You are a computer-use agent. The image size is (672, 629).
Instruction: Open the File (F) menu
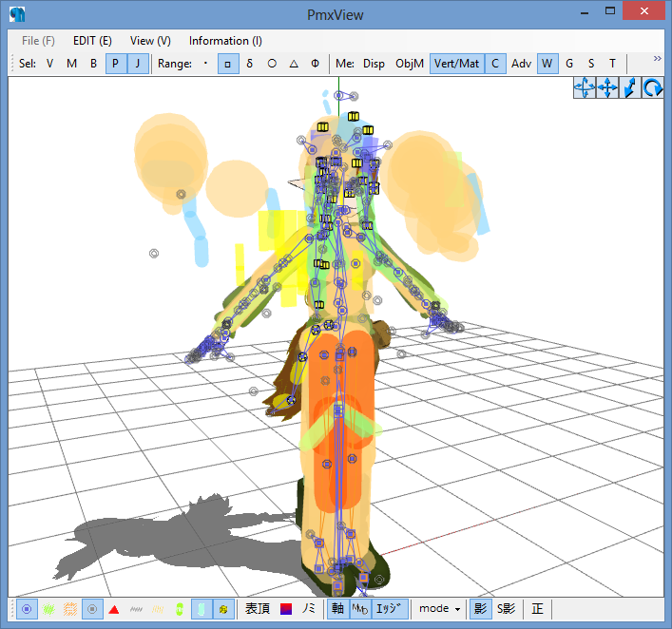coord(38,41)
